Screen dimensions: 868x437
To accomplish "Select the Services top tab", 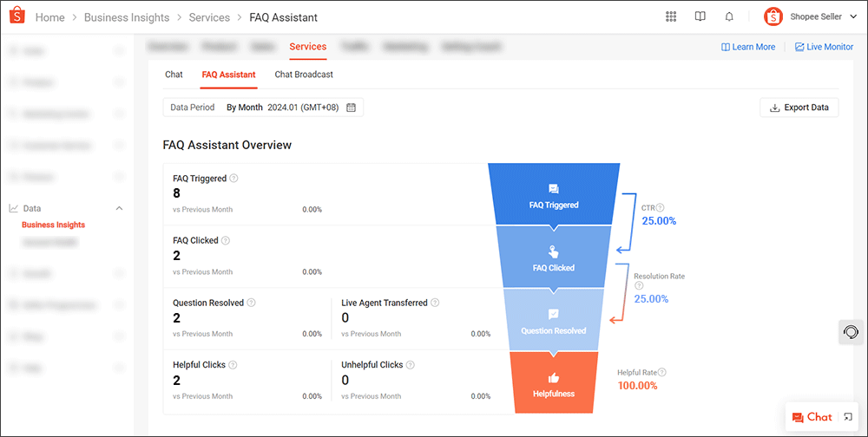I will pyautogui.click(x=308, y=47).
